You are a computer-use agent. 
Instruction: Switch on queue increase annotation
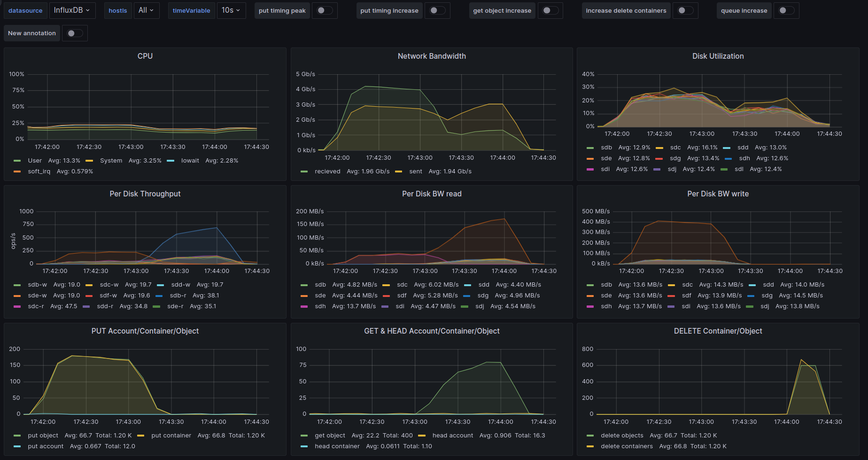tap(786, 10)
